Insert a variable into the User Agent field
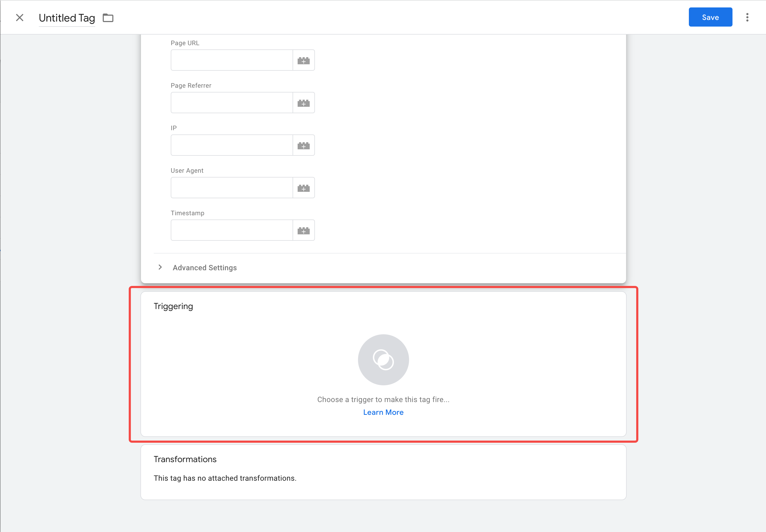The width and height of the screenshot is (766, 532). 303,187
